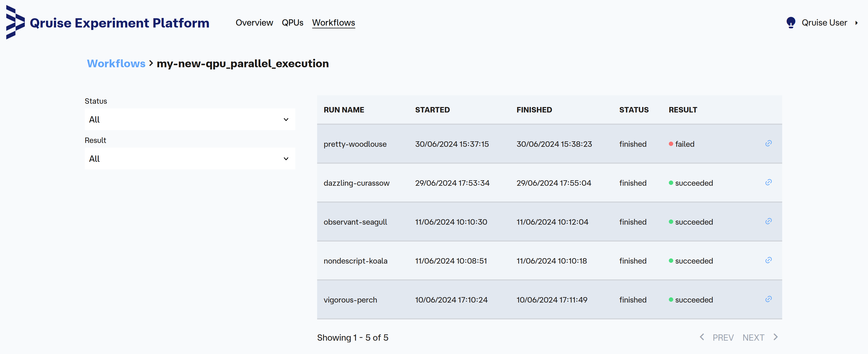Click start time 10/06/2024 17:10:24
This screenshot has height=354, width=868.
point(451,300)
